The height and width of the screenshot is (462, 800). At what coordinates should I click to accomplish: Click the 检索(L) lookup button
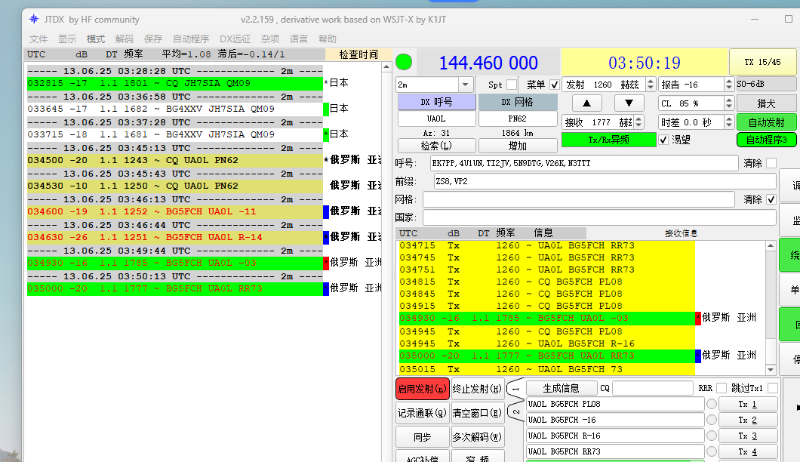pyautogui.click(x=436, y=145)
